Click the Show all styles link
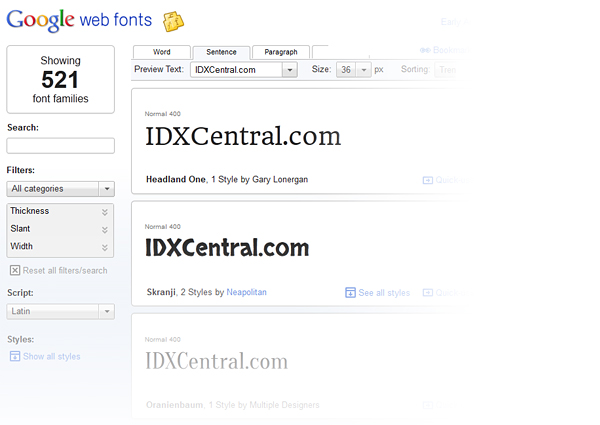This screenshot has height=425, width=600. point(52,357)
